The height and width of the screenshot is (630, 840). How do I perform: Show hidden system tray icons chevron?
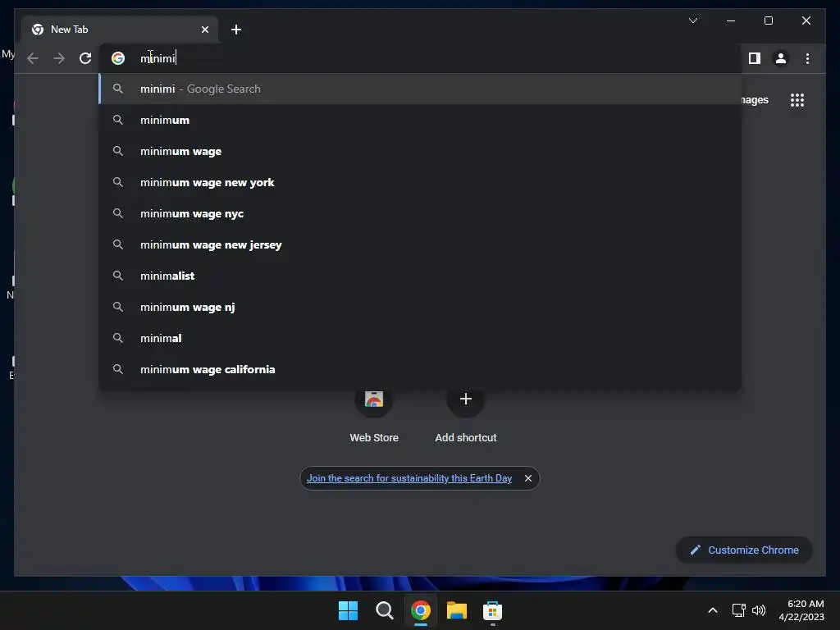(x=713, y=610)
